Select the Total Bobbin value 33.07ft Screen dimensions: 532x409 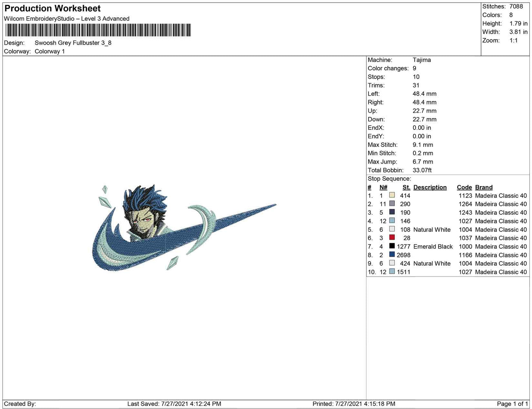[x=422, y=170]
